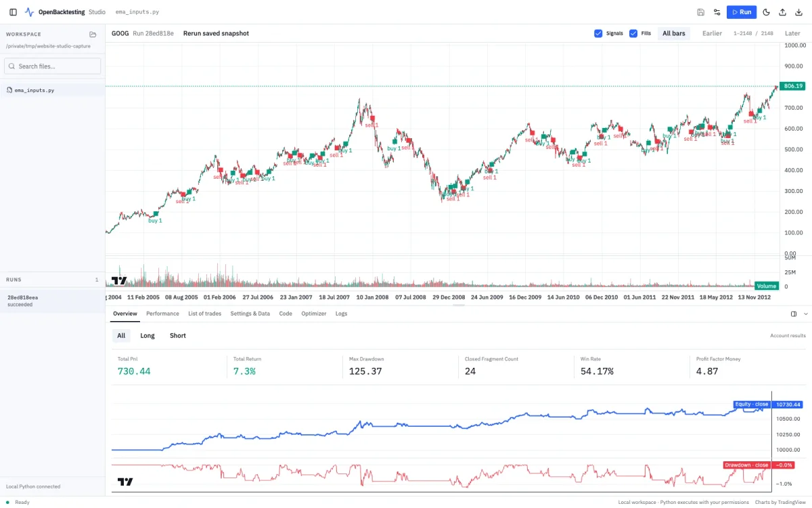Toggle the Signals checkbox
The height and width of the screenshot is (508, 812).
tap(598, 33)
